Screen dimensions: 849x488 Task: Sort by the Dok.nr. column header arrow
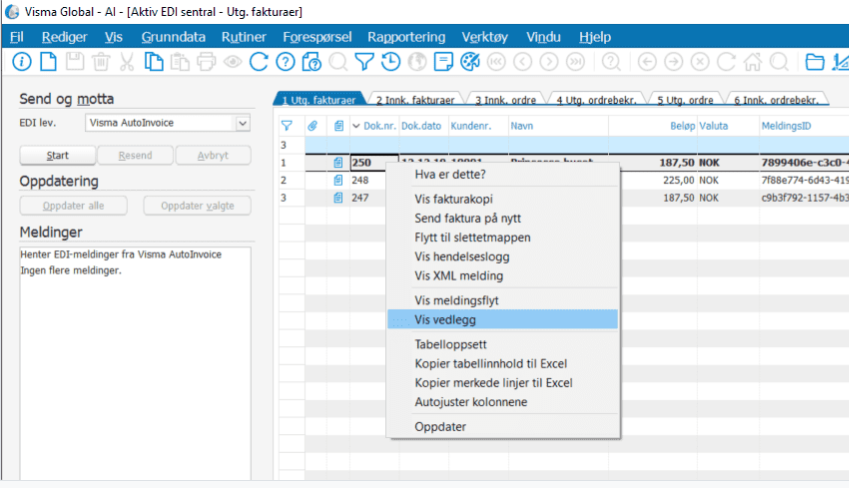pos(357,126)
